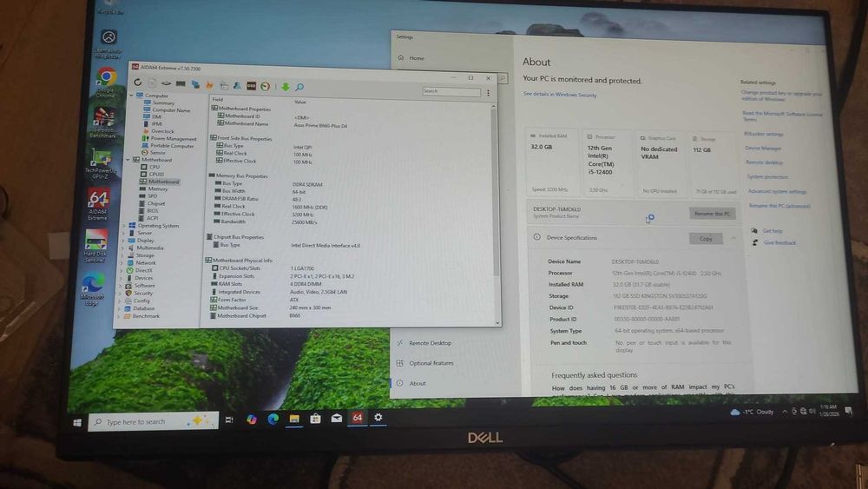Viewport: 868px width, 489px height.
Task: Click the Field column header in AIDA64
Action: [218, 100]
